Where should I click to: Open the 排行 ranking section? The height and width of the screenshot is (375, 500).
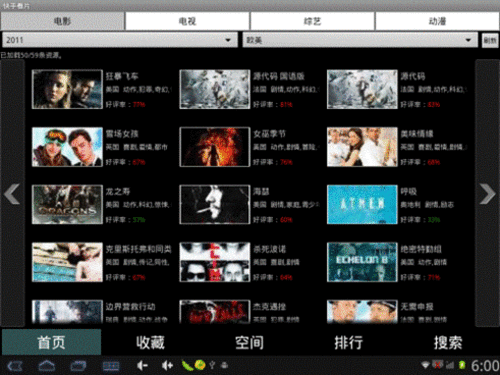pos(349,342)
